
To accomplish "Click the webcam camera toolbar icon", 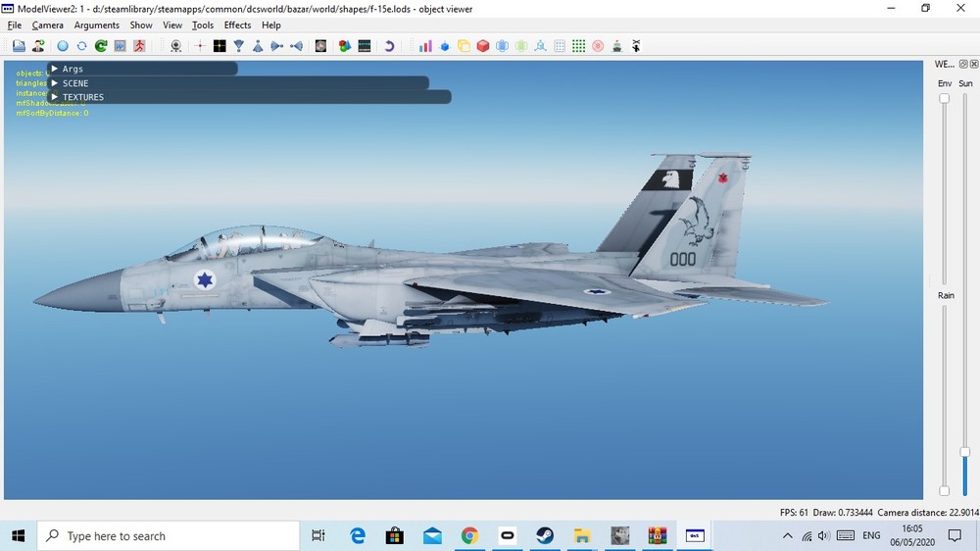I will coord(175,46).
